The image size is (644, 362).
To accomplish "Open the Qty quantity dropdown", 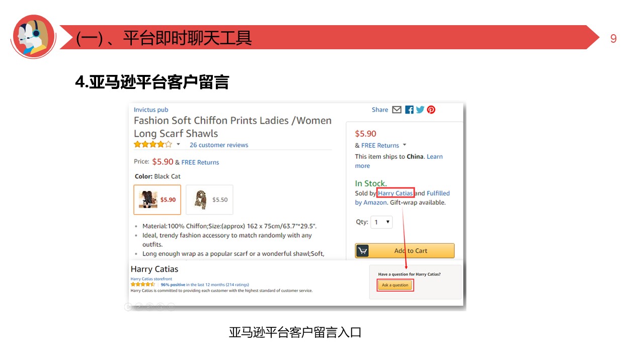I will (x=381, y=222).
